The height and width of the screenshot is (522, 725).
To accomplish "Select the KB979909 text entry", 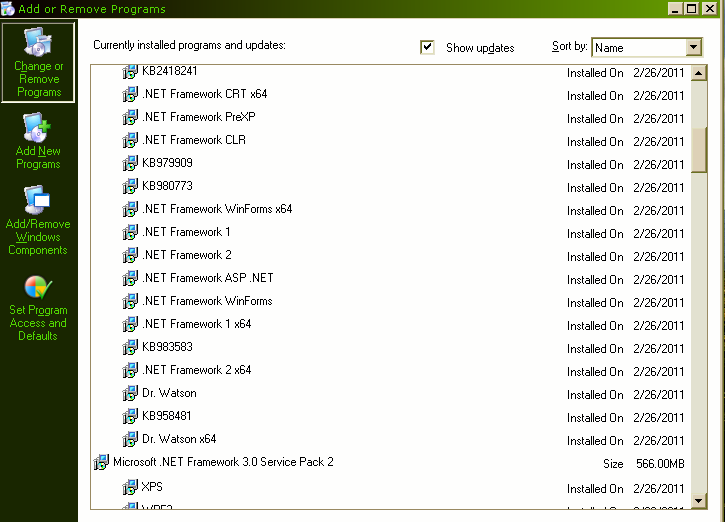I will [x=167, y=163].
